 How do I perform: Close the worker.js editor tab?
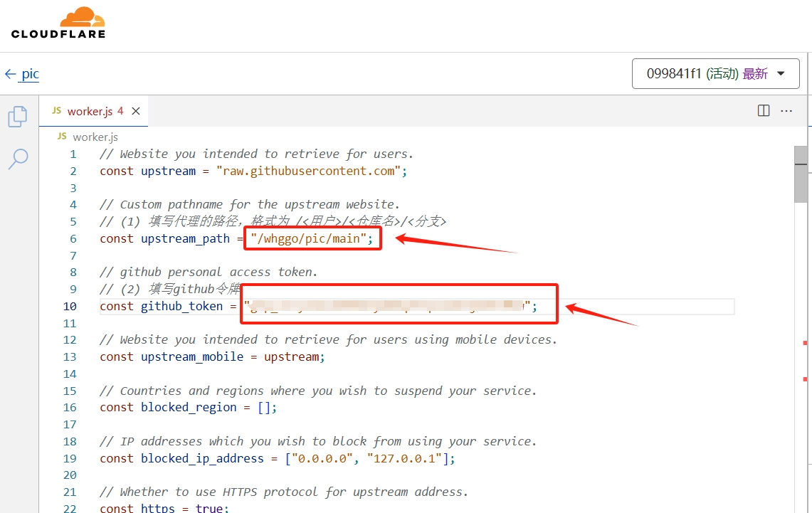click(136, 111)
